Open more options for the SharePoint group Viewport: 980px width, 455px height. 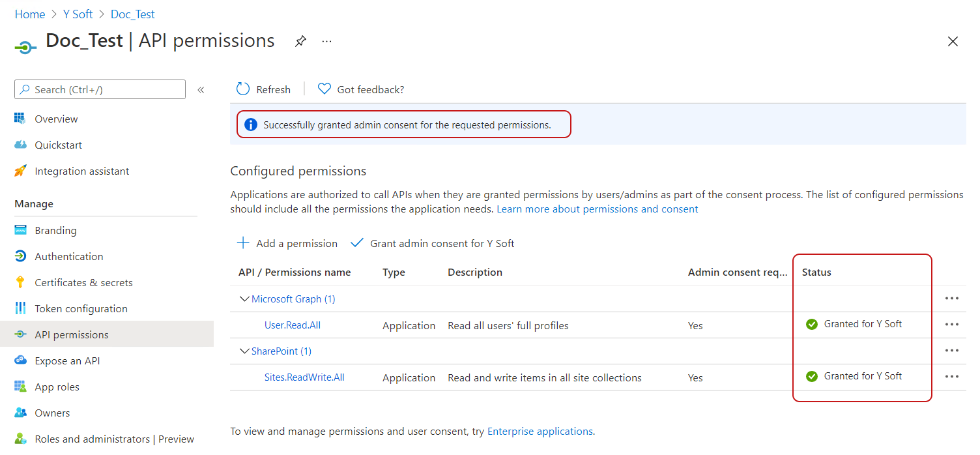click(x=951, y=351)
